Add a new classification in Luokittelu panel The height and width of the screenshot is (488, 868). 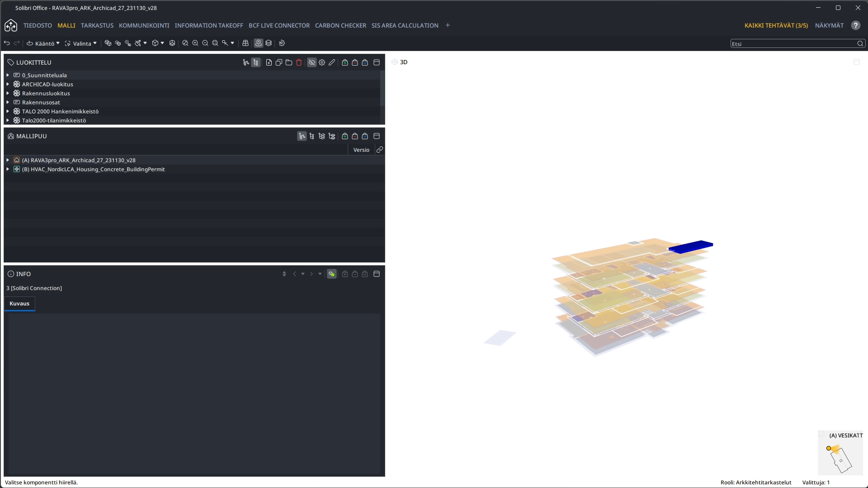tap(269, 63)
